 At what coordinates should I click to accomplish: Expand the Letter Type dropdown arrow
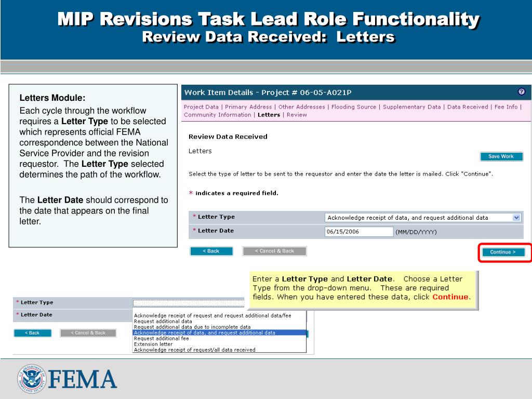tap(516, 218)
